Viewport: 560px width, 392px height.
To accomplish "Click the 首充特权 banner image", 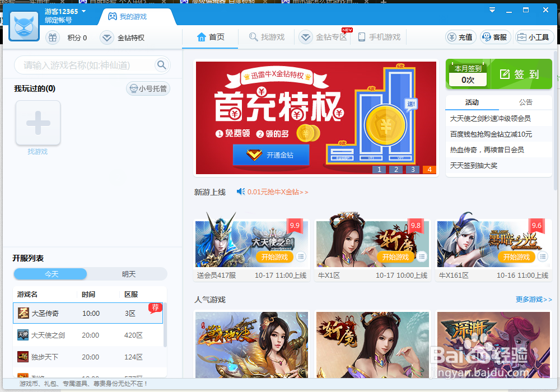I will (316, 118).
